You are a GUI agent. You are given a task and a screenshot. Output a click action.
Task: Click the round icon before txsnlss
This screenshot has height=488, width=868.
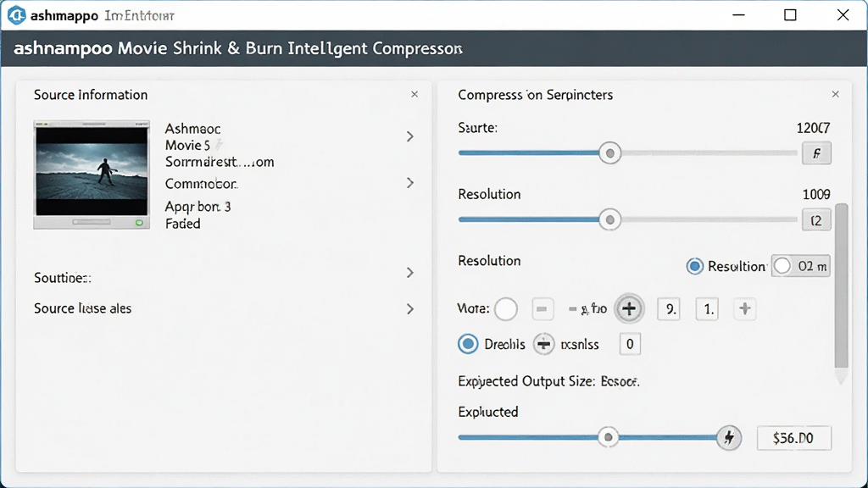[x=543, y=344]
